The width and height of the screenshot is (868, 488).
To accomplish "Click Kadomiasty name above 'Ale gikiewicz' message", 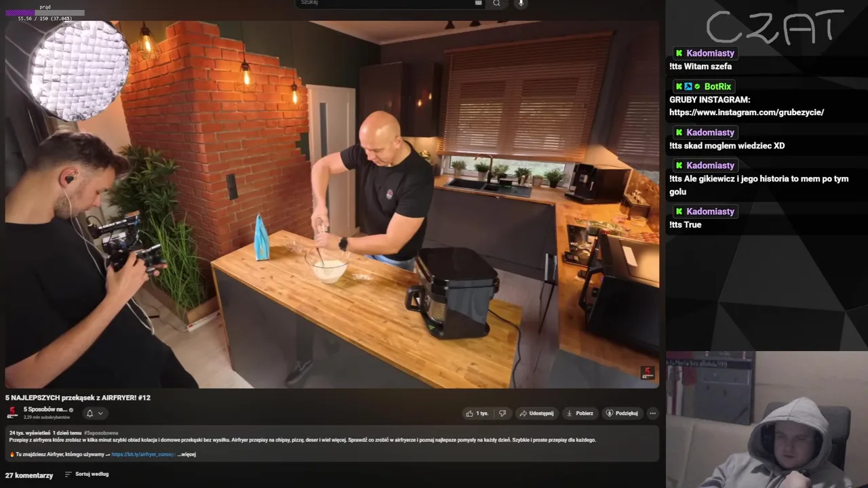I will click(710, 165).
